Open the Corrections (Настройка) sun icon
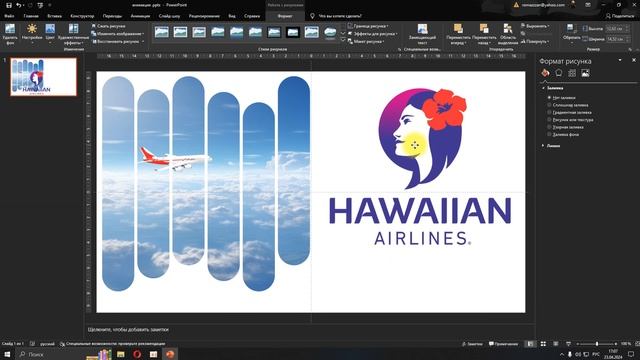The height and width of the screenshot is (360, 640). tap(32, 29)
